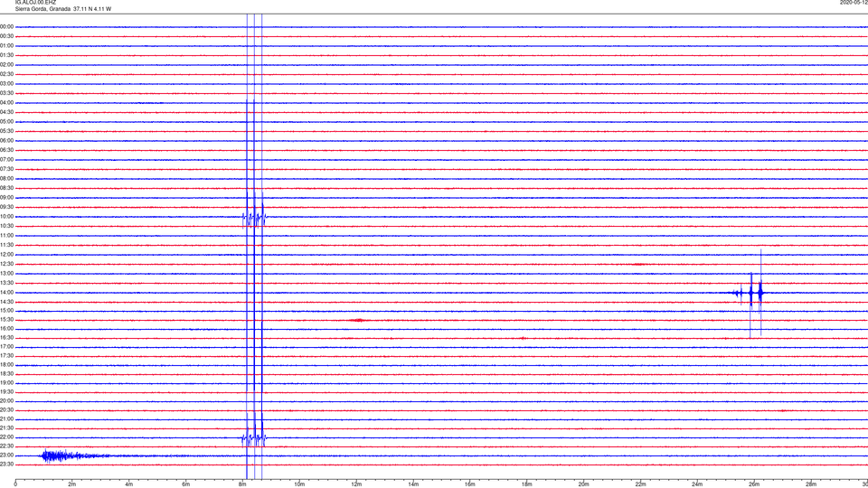The width and height of the screenshot is (868, 488).
Task: Select the 16:30 trace time label
Action: tap(6, 337)
